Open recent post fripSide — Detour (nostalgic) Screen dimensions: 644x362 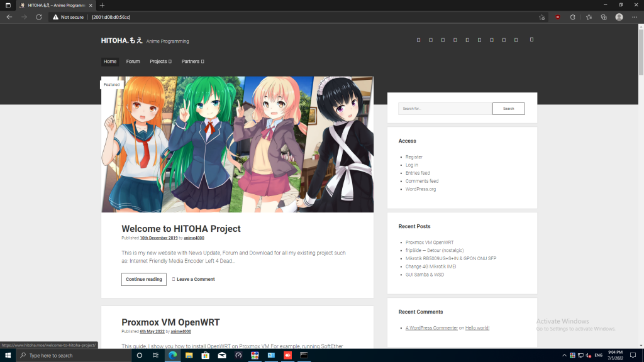[x=435, y=250]
